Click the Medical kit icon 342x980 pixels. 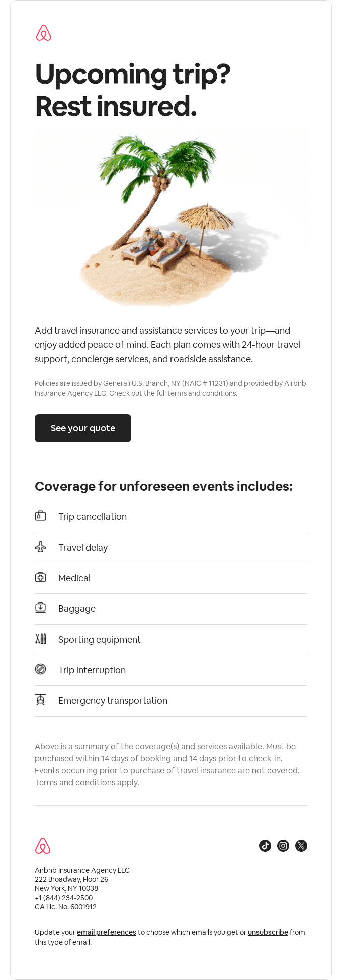click(x=41, y=577)
